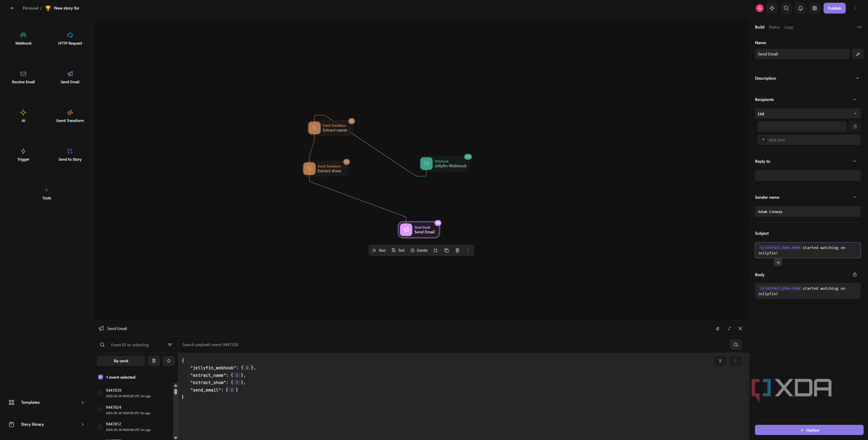Choose the Send Email tile in the left palette
Image resolution: width=868 pixels, height=440 pixels.
(70, 78)
